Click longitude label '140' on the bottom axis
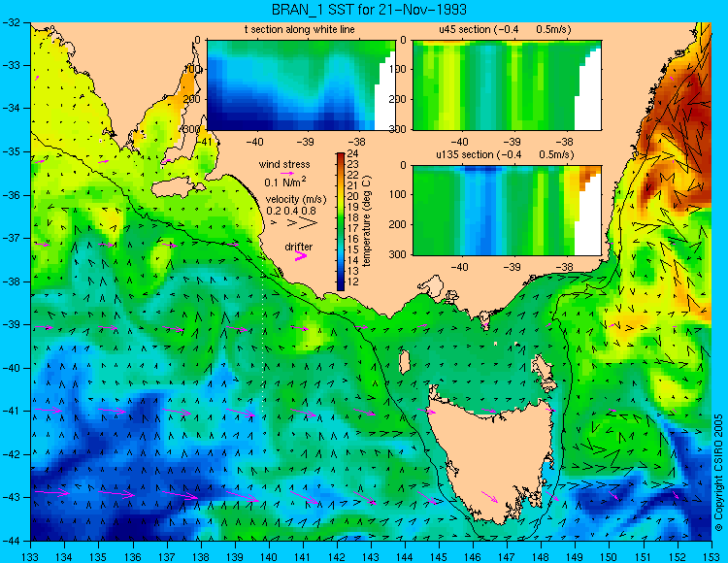 click(268, 557)
